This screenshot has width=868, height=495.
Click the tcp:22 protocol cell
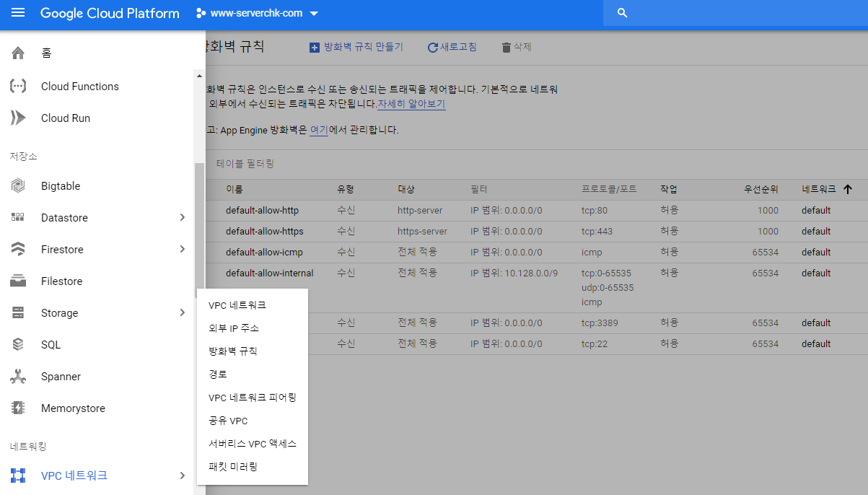[x=595, y=344]
